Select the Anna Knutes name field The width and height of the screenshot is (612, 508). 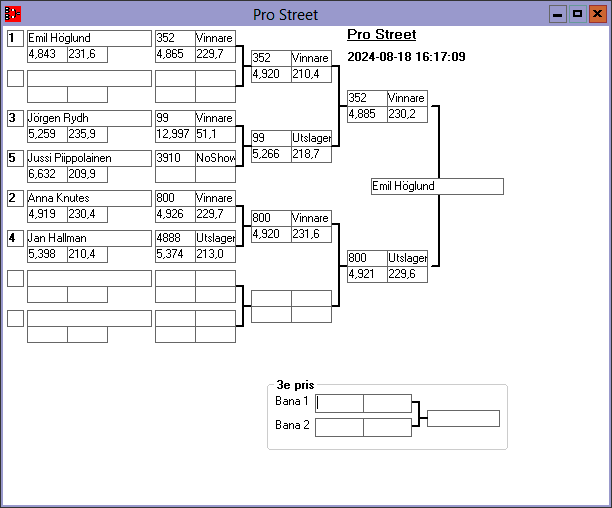tap(88, 198)
